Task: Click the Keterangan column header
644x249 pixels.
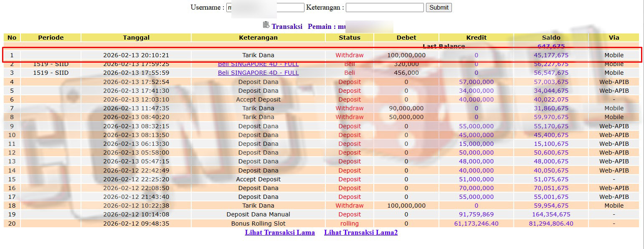Action: coord(258,38)
